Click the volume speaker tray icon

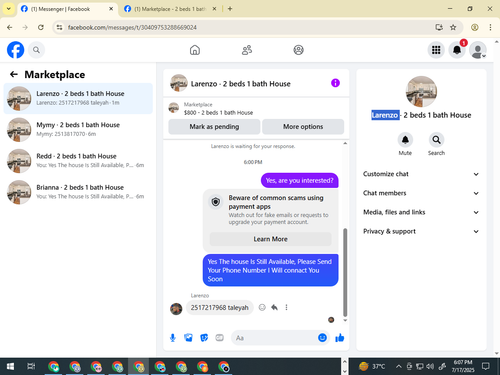pos(430,367)
